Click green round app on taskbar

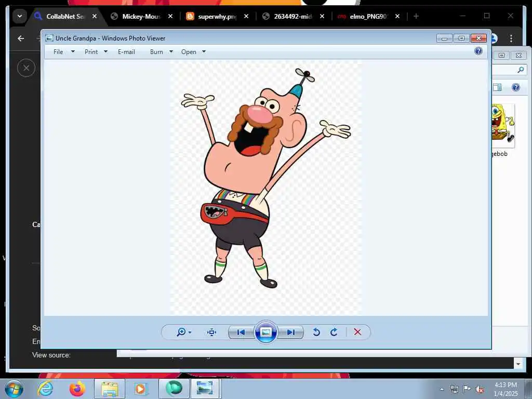pyautogui.click(x=174, y=389)
